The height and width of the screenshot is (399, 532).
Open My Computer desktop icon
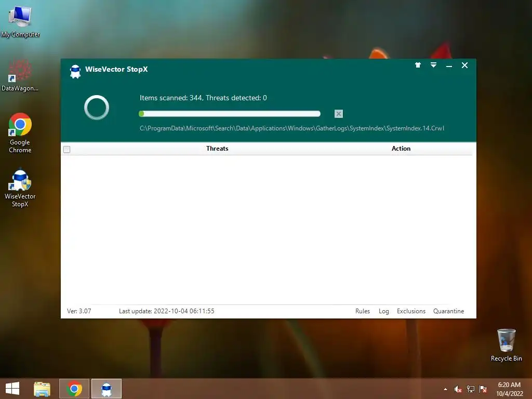pyautogui.click(x=20, y=21)
